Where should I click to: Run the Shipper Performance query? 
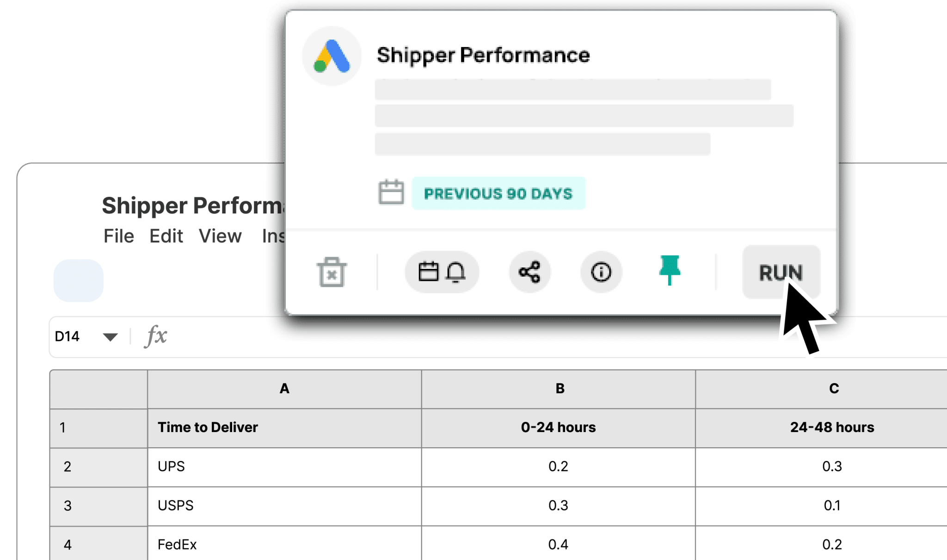pyautogui.click(x=781, y=272)
